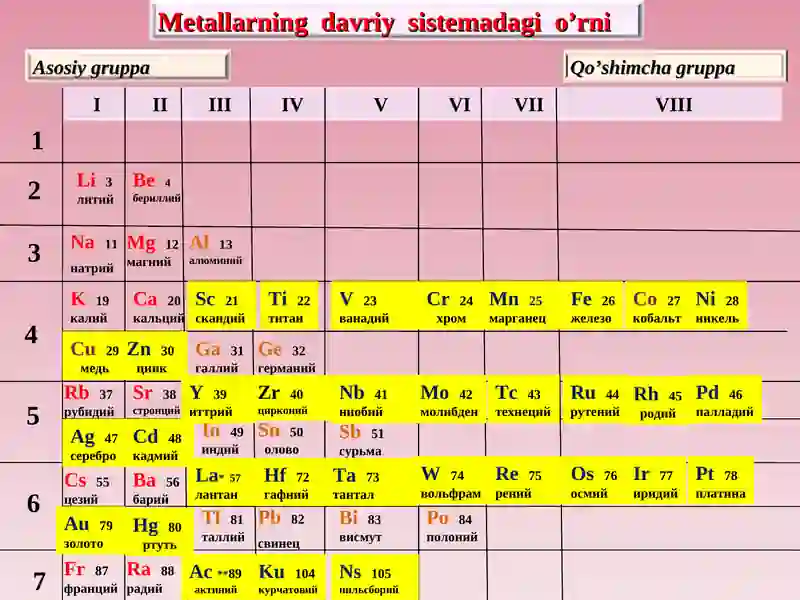The image size is (800, 600).
Task: Select the Re 75 рений element
Action: [x=520, y=482]
